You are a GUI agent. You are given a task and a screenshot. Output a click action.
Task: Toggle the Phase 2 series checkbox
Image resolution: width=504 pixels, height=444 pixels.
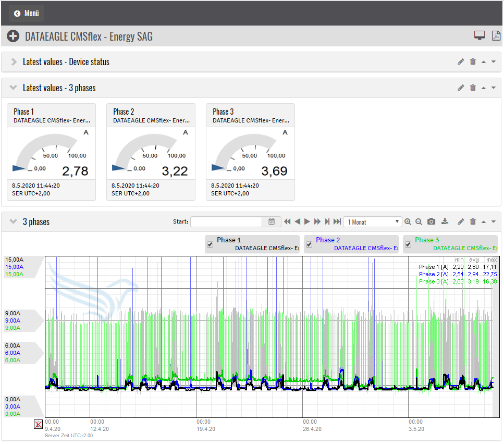(309, 244)
